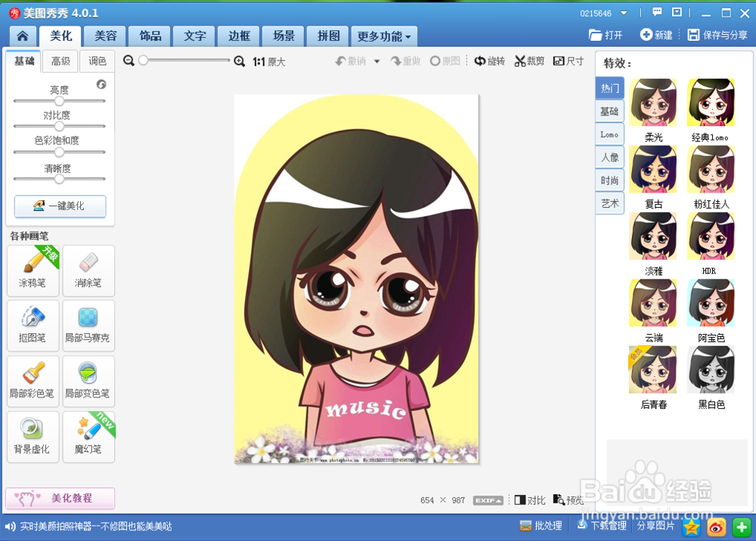756x541 pixels.
Task: Click the 重做 redo arrow
Action: pos(405,61)
